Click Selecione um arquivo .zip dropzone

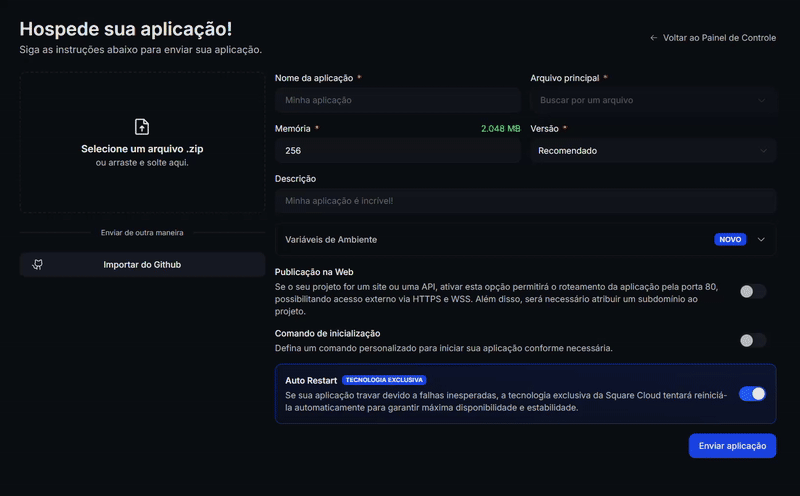click(142, 142)
